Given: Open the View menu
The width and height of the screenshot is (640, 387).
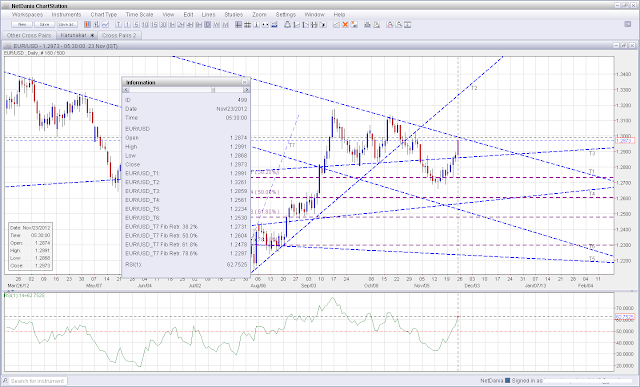Looking at the screenshot, I should (x=168, y=14).
